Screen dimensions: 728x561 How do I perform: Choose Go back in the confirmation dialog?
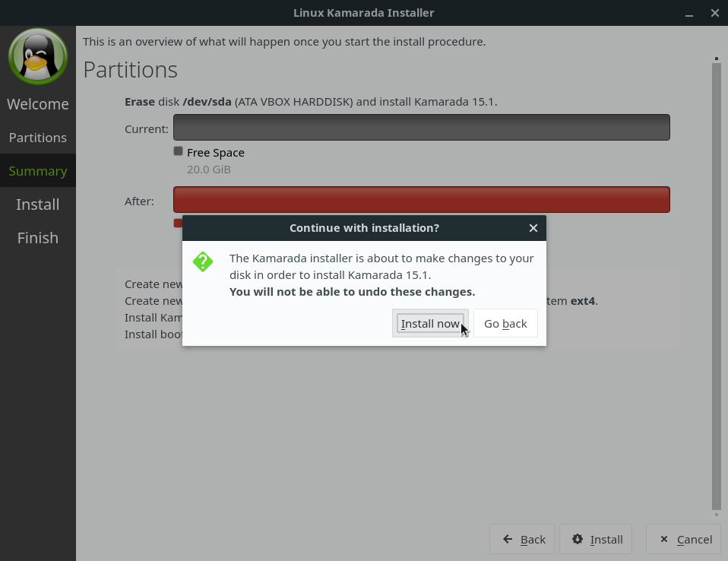pyautogui.click(x=505, y=324)
